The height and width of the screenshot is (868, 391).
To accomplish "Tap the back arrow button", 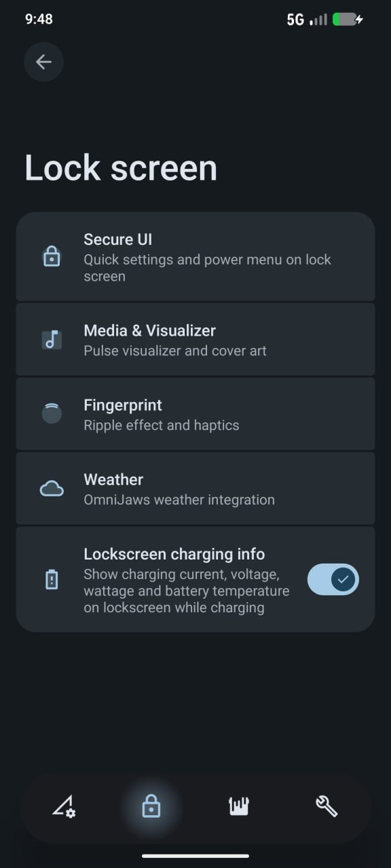I will tap(43, 62).
